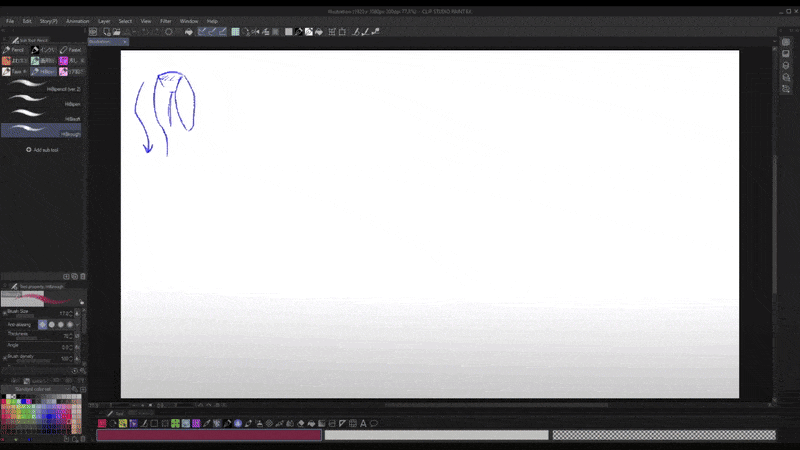Open the Edit menu
The image size is (800, 450).
click(x=27, y=21)
